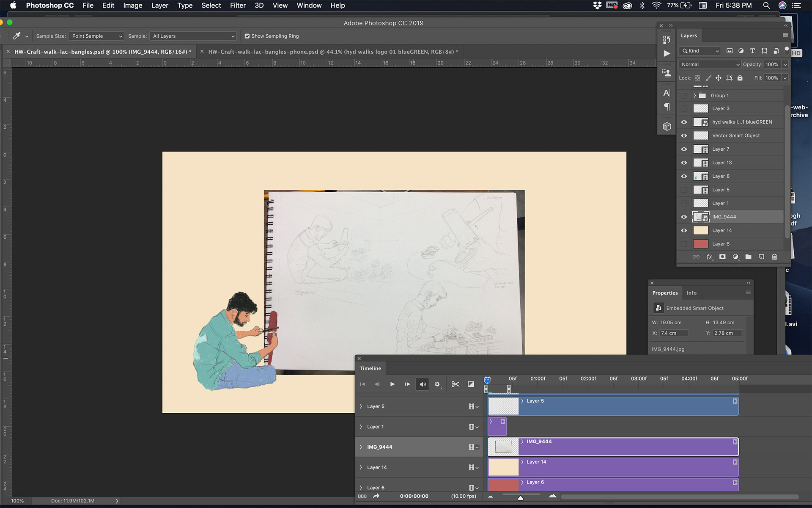Go to next frame button
The image size is (812, 508).
[407, 384]
